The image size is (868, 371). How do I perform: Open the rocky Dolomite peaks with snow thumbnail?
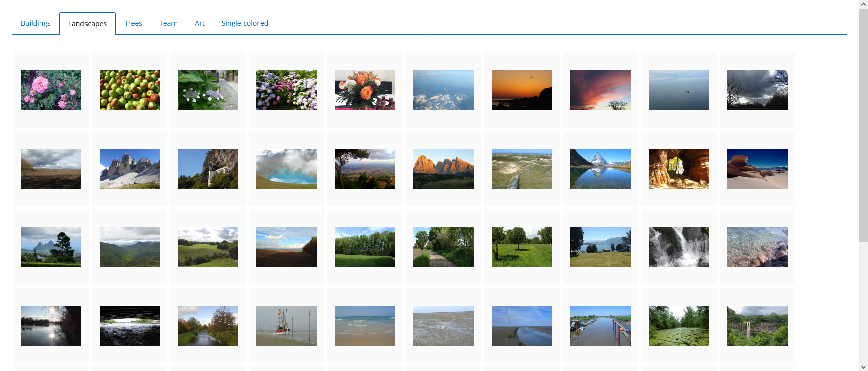point(130,169)
